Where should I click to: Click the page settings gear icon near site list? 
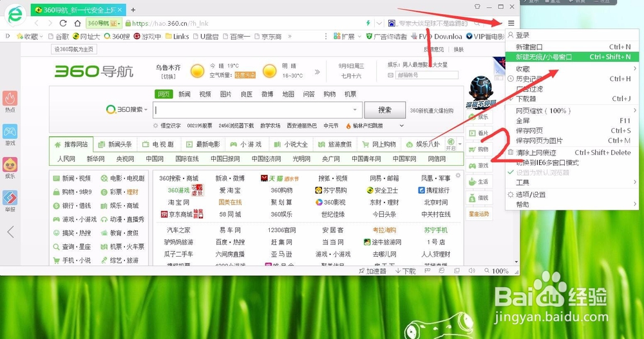tap(458, 176)
